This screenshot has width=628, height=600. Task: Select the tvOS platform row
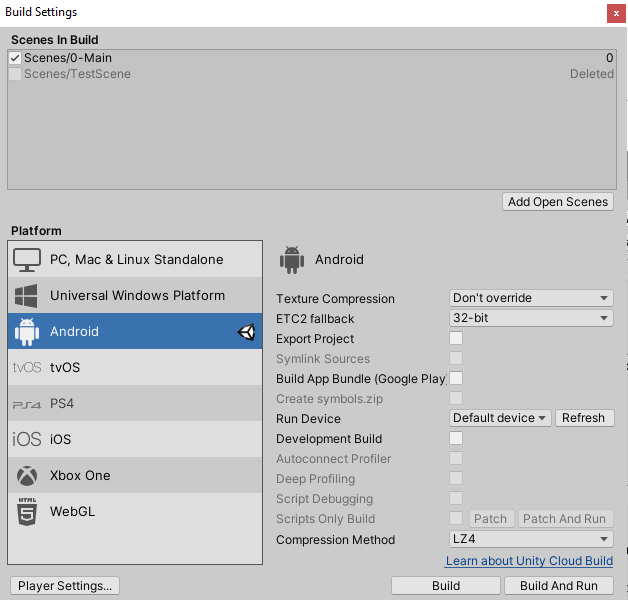135,367
